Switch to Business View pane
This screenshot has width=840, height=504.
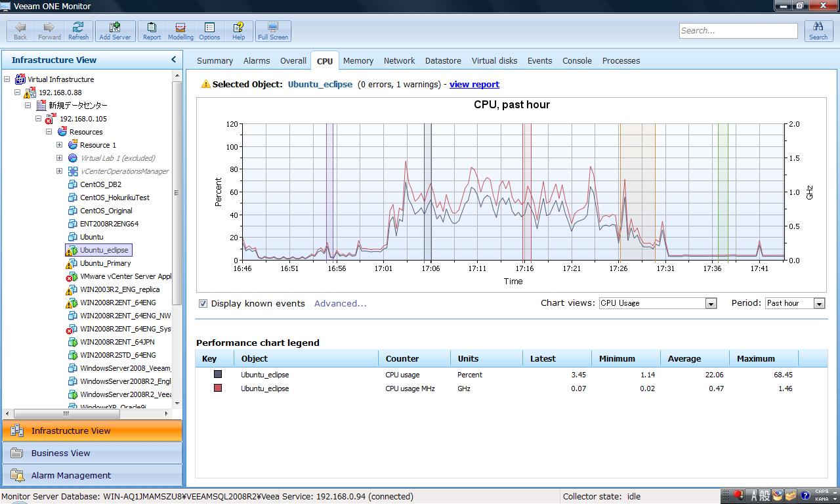92,453
